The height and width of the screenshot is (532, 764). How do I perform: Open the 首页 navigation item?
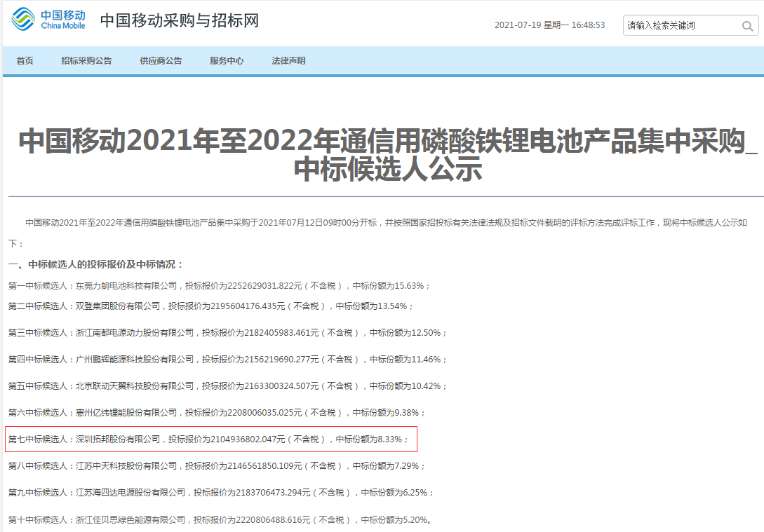25,61
